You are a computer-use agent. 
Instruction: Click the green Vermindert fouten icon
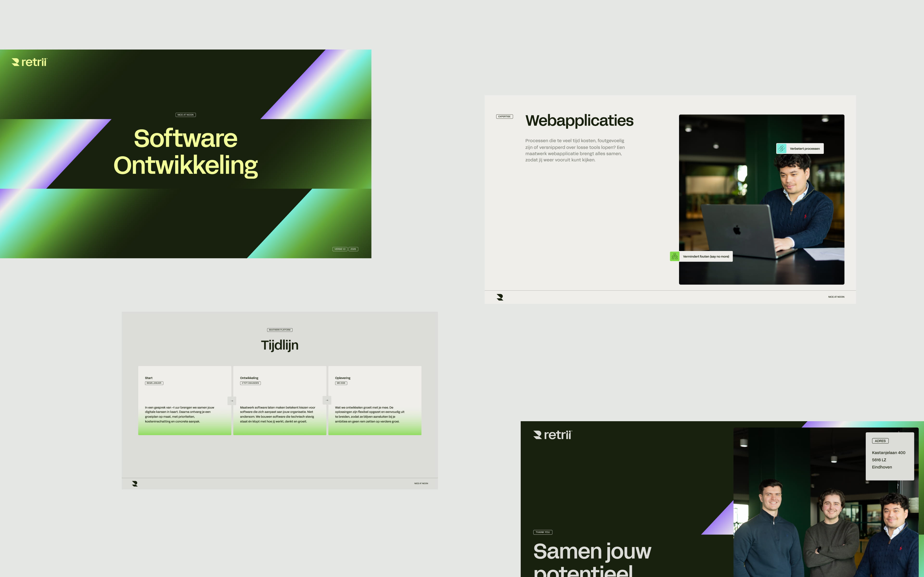675,257
